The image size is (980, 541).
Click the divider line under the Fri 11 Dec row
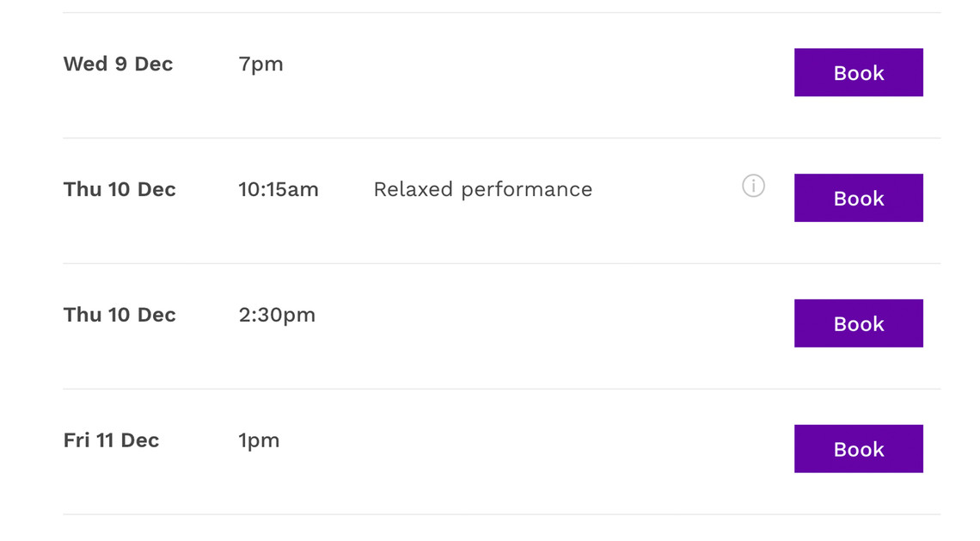502,514
